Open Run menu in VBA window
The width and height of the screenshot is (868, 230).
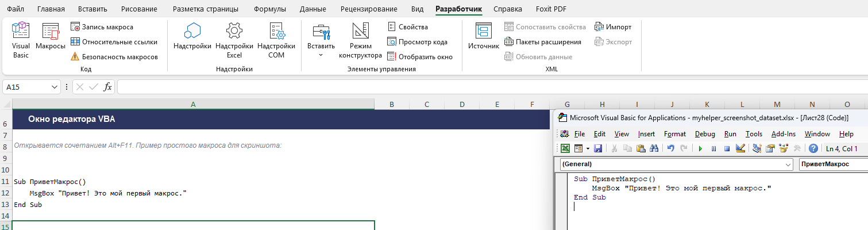(x=730, y=134)
